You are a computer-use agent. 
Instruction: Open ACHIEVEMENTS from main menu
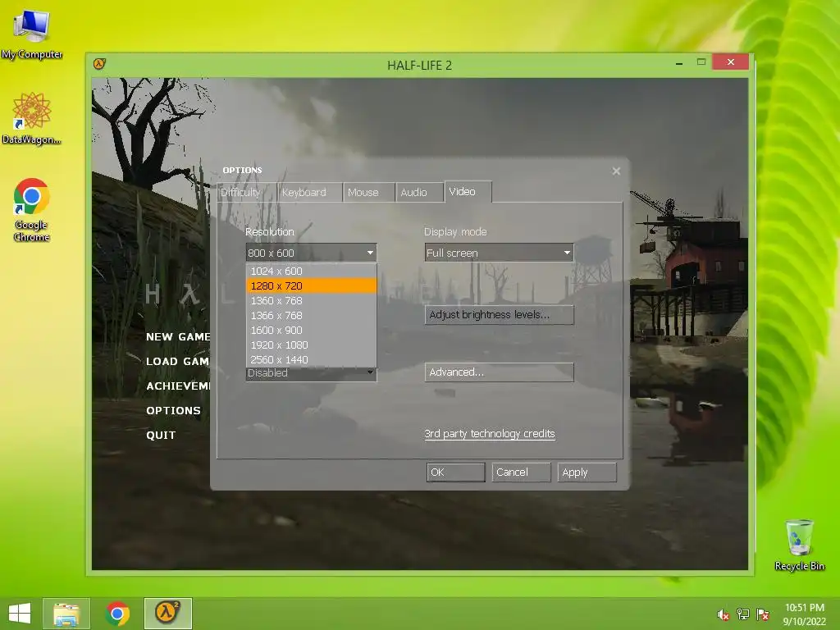click(x=178, y=386)
